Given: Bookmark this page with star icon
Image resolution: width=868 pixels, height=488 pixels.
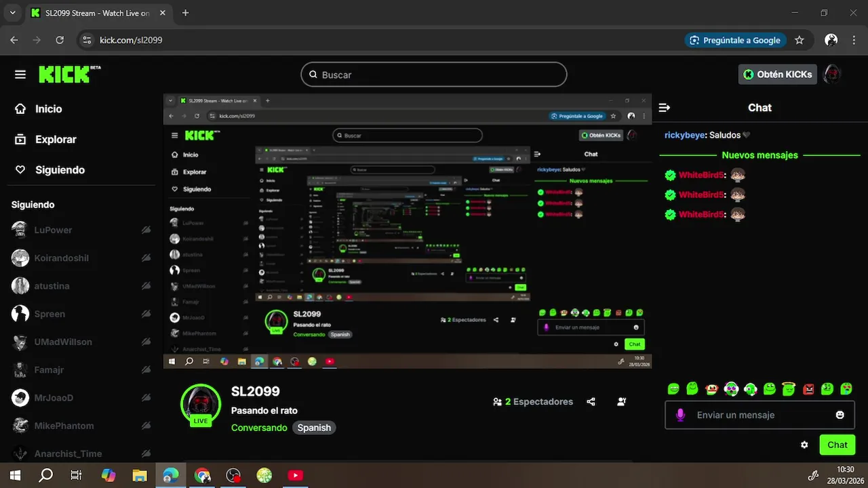Looking at the screenshot, I should pyautogui.click(x=800, y=40).
